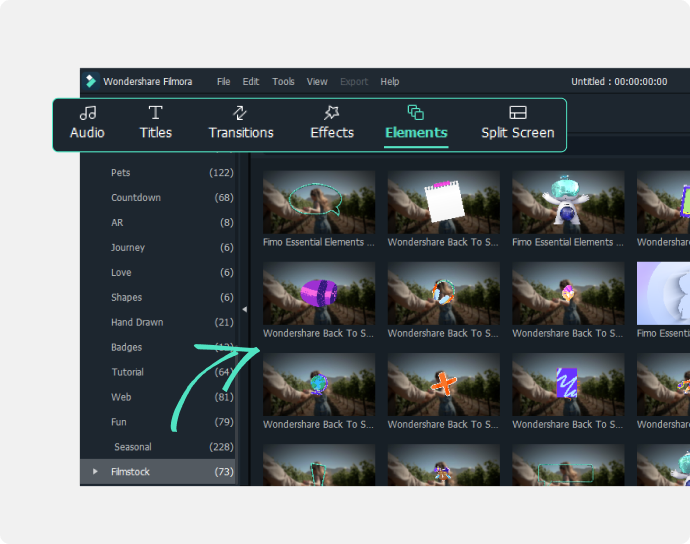Select the Countdown category
The width and height of the screenshot is (690, 544).
(136, 198)
